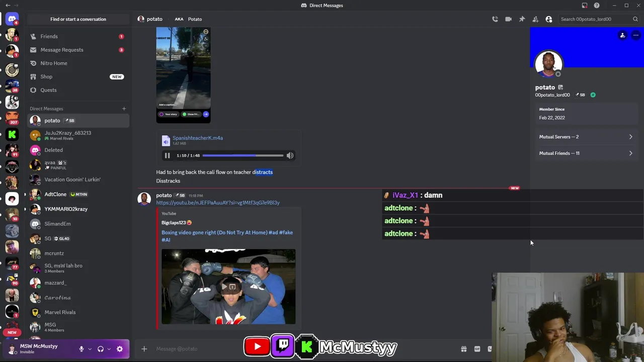This screenshot has width=644, height=362.
Task: Open the Bigclaps123 channel link
Action: point(177,222)
